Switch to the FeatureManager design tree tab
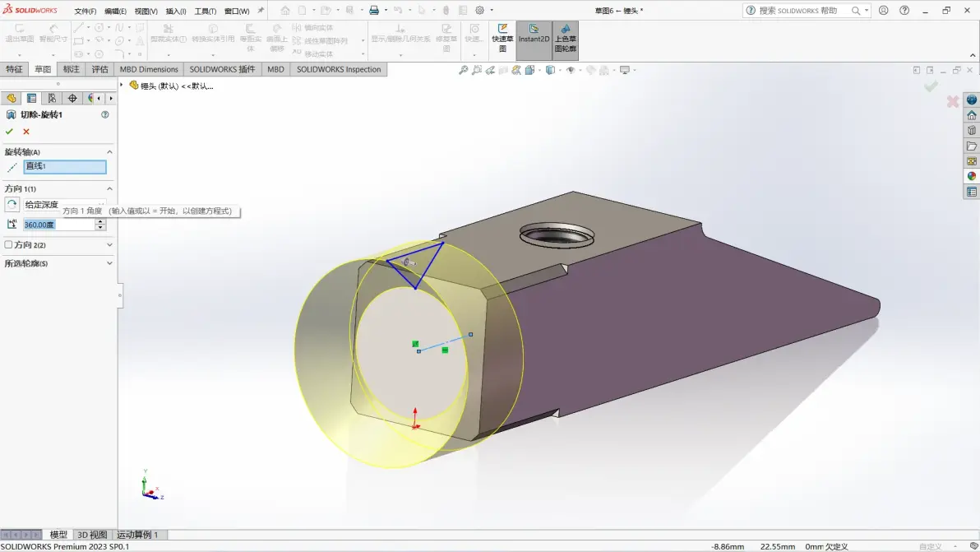This screenshot has width=980, height=552. (12, 98)
